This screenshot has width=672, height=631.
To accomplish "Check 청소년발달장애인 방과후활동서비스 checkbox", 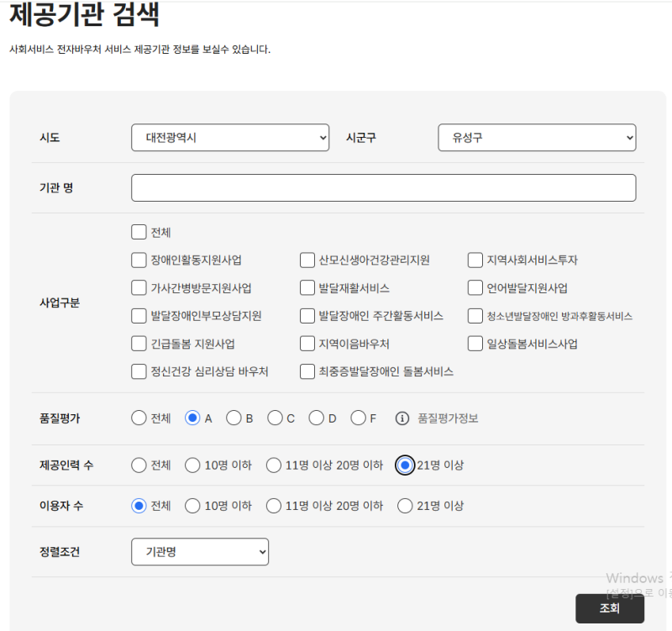I will [475, 316].
